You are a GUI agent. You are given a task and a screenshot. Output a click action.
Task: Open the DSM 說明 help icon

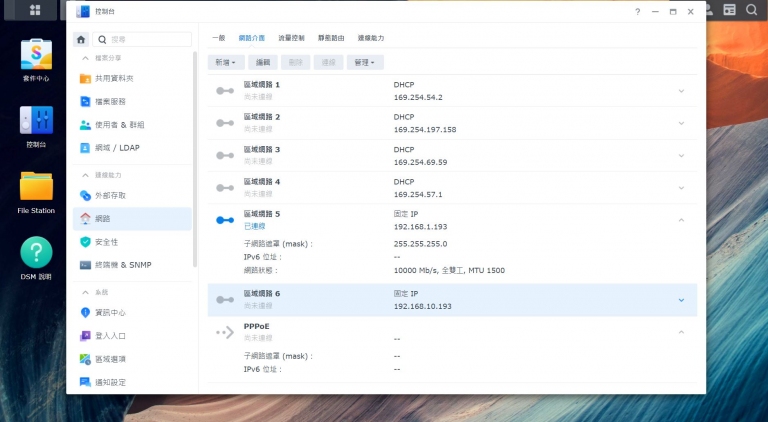[x=36, y=258]
